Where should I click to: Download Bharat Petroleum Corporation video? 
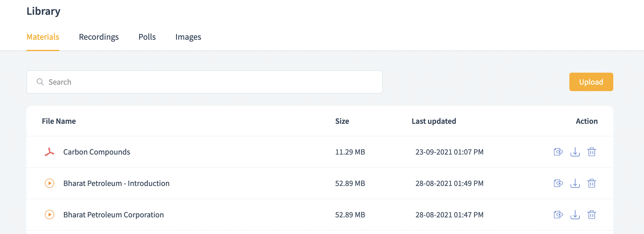coord(575,215)
